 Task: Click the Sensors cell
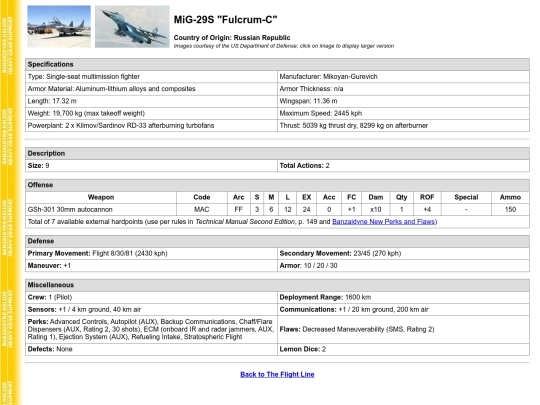152,309
